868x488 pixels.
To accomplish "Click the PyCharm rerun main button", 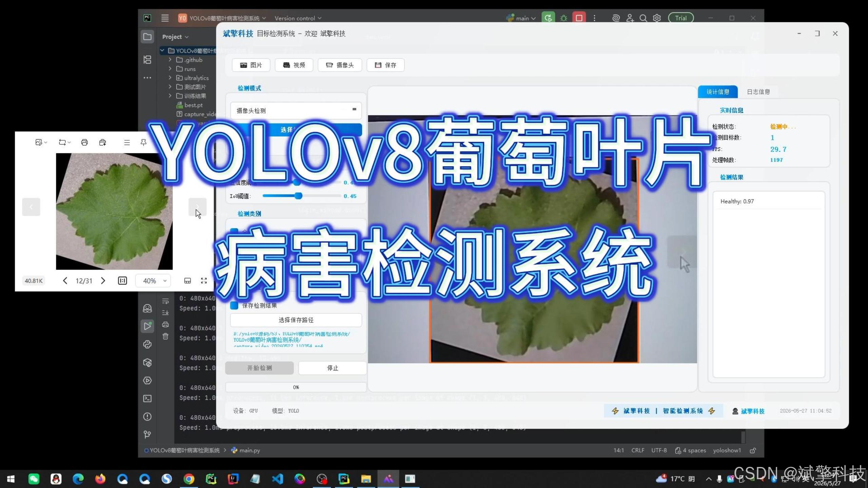I will 548,18.
